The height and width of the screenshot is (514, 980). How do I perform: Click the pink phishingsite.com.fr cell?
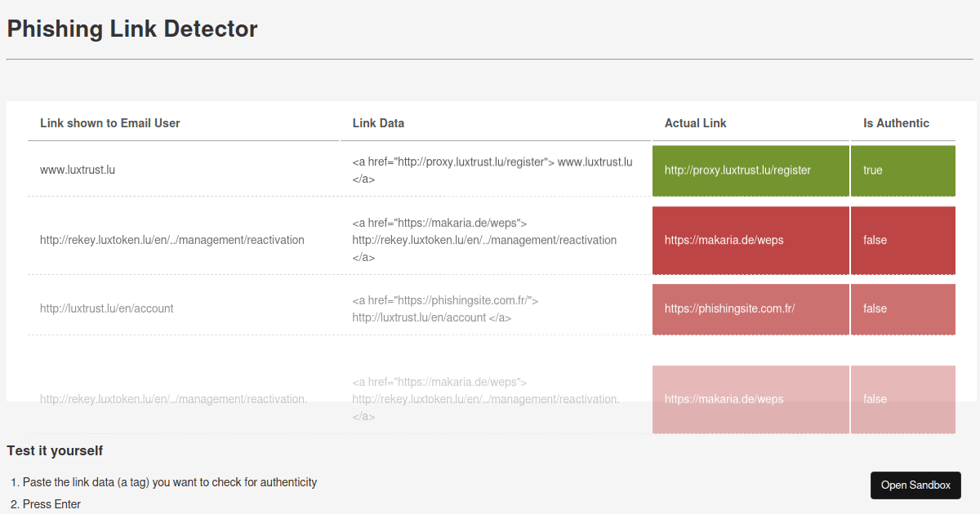pos(750,309)
